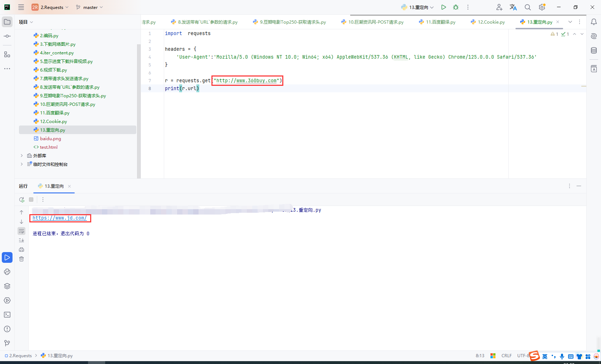601x364 pixels.
Task: Close the 13.重定向.py editor tab
Action: coord(558,22)
